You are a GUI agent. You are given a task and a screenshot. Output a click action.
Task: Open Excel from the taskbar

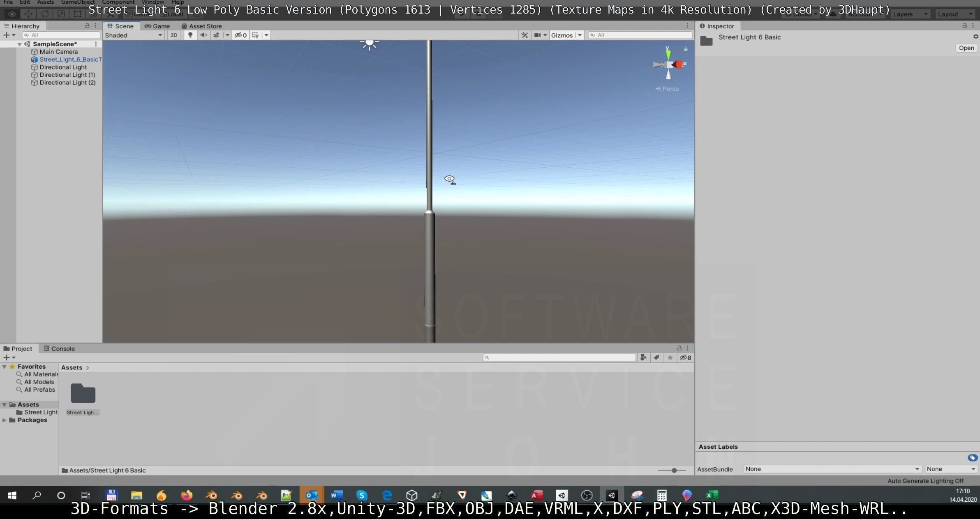(712, 495)
